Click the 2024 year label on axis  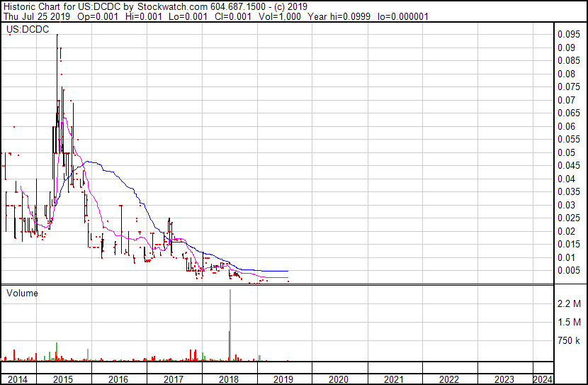543,379
